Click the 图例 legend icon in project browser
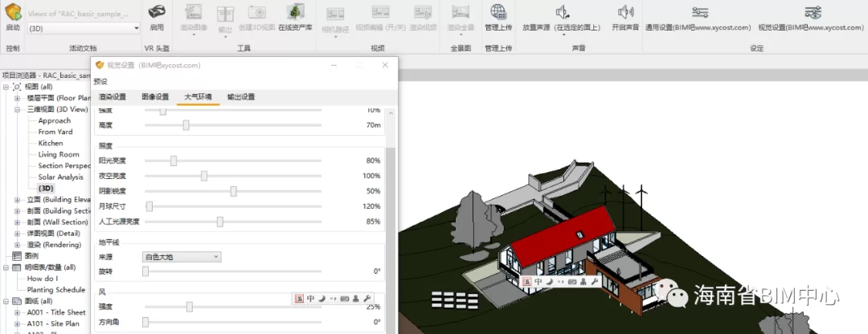 coord(17,256)
